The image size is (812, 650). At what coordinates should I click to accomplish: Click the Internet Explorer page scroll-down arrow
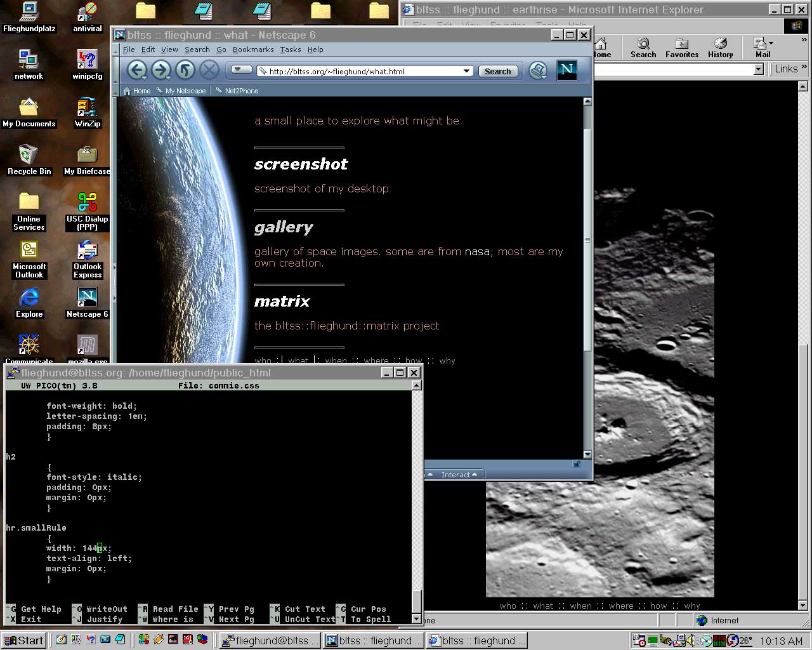tap(803, 605)
